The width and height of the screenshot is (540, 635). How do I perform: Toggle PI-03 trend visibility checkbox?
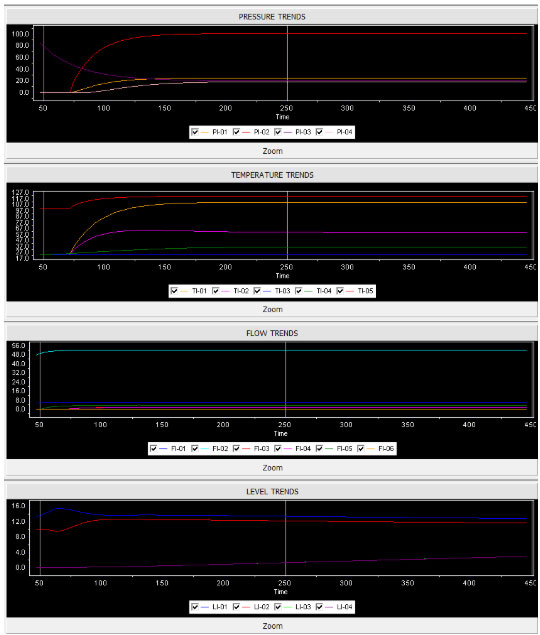tap(278, 132)
